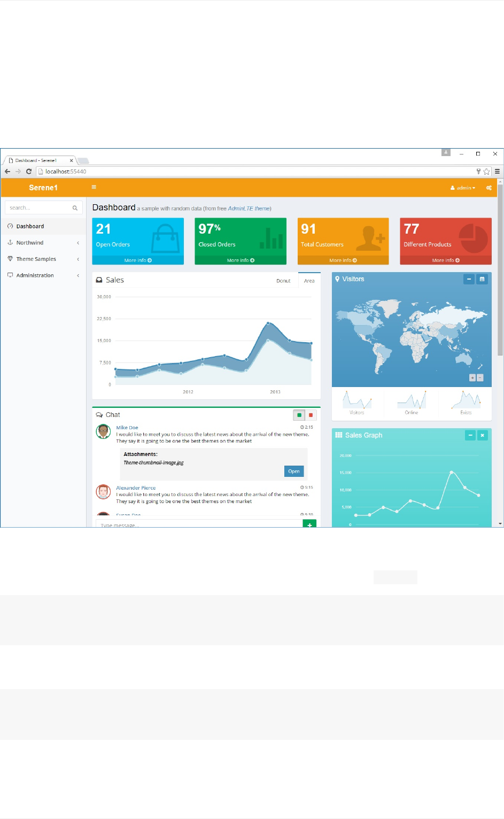504x819 pixels.
Task: Click the Serene1 logo title
Action: tap(43, 188)
